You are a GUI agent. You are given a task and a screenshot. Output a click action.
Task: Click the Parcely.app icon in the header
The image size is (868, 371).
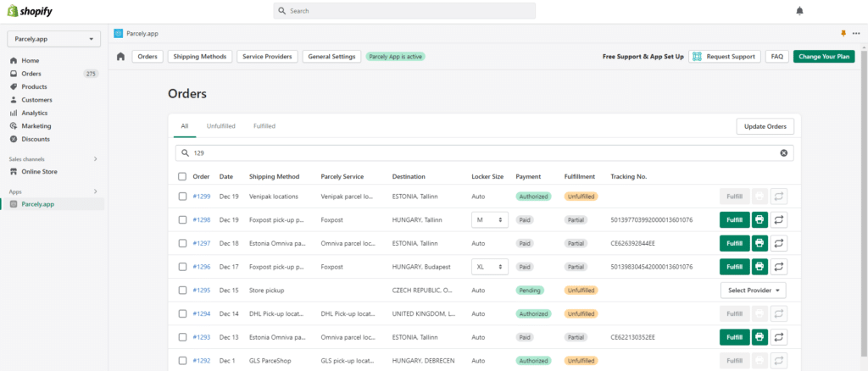pyautogui.click(x=119, y=33)
